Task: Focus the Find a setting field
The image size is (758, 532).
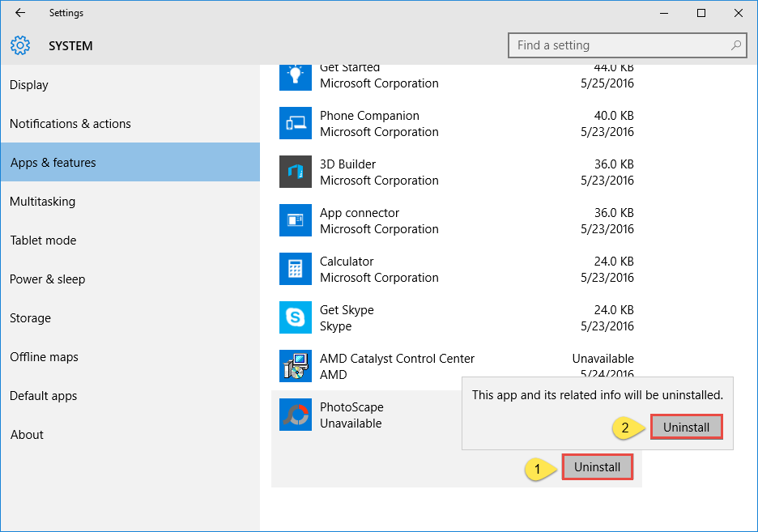Action: tap(627, 45)
